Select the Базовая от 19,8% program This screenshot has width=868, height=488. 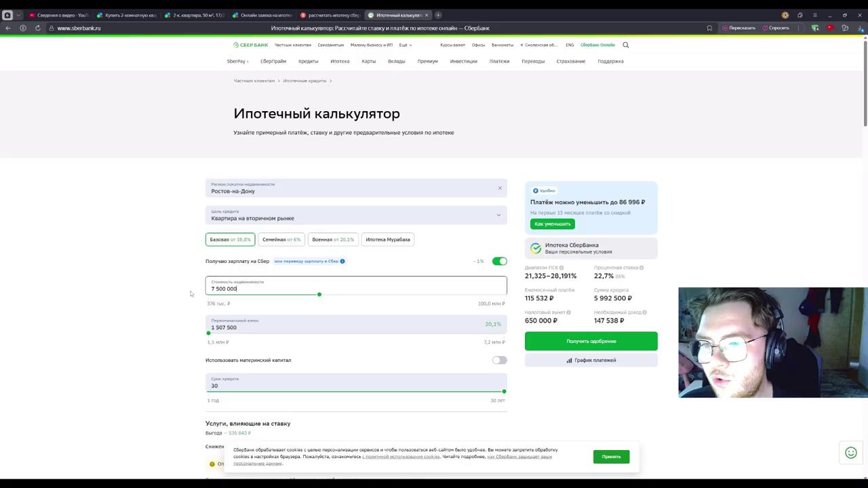point(230,239)
